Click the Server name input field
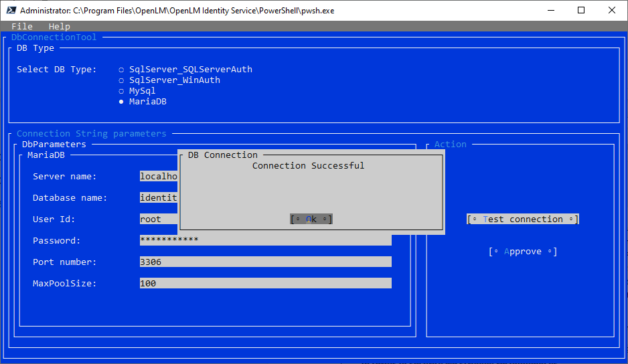The width and height of the screenshot is (628, 364). click(x=159, y=177)
